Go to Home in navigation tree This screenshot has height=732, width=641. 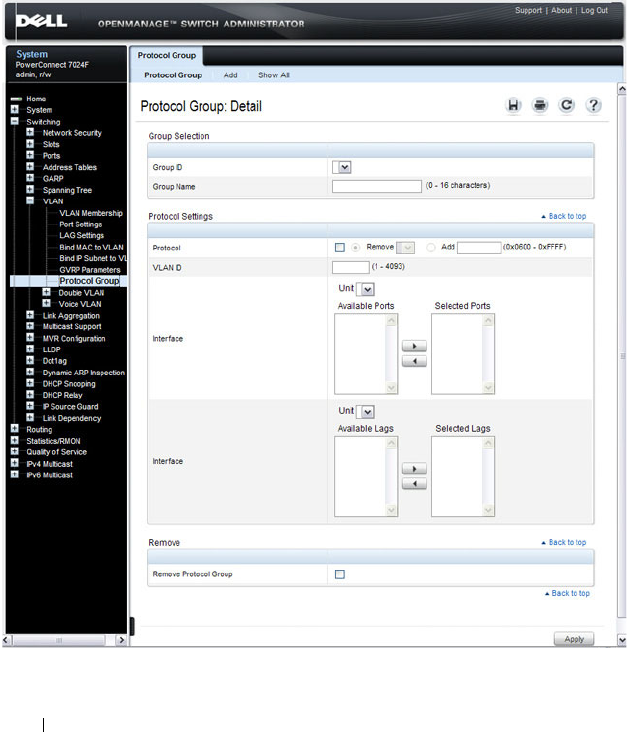(36, 99)
